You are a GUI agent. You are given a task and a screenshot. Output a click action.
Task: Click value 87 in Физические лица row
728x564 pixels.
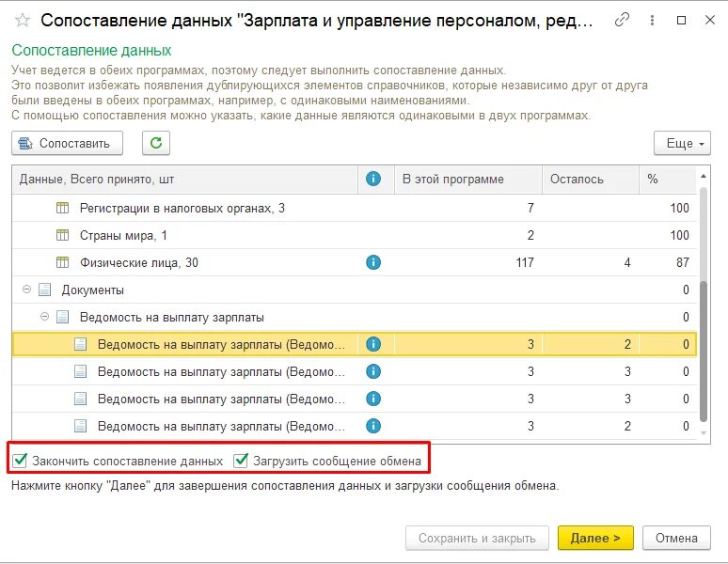[x=683, y=262]
